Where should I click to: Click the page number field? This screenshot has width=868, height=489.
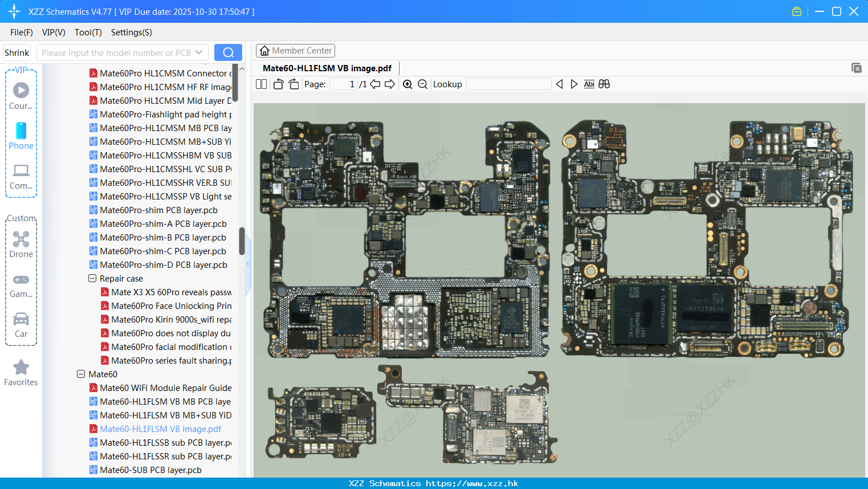tap(344, 84)
